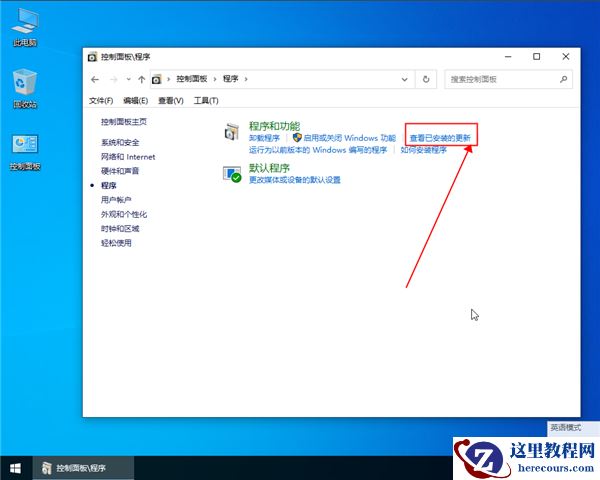Click the control panel icon in address bar
Viewport: 600px width, 480px height.
156,79
